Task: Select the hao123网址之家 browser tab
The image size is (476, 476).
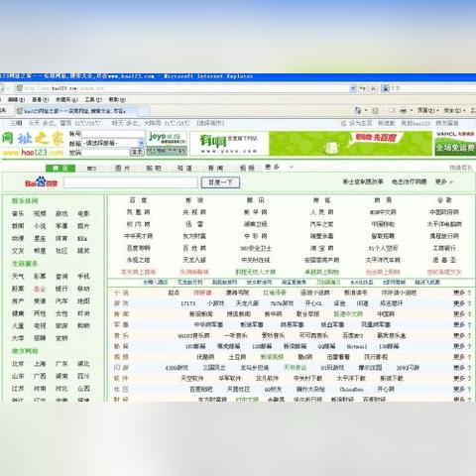Action: click(81, 111)
